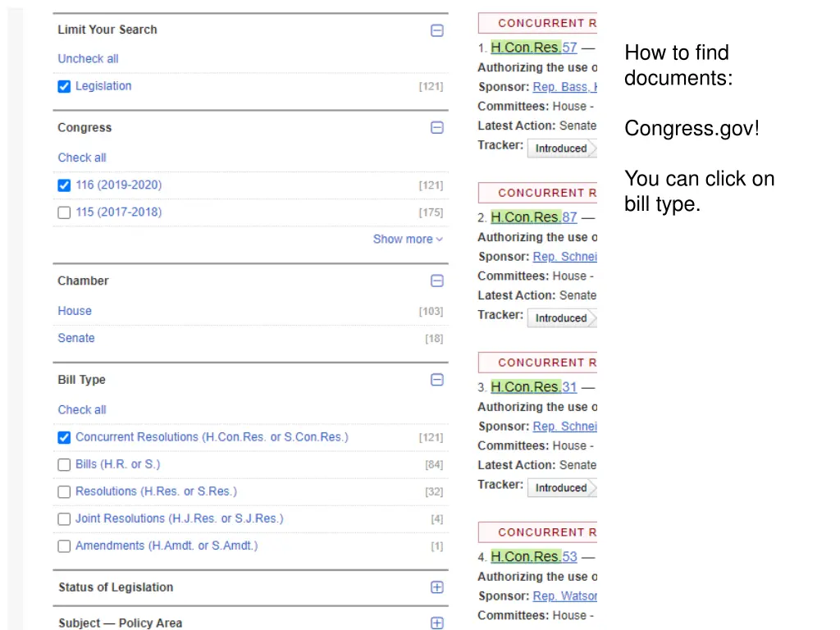Click the Subject — Policy Area heading
The height and width of the screenshot is (630, 840).
[121, 623]
